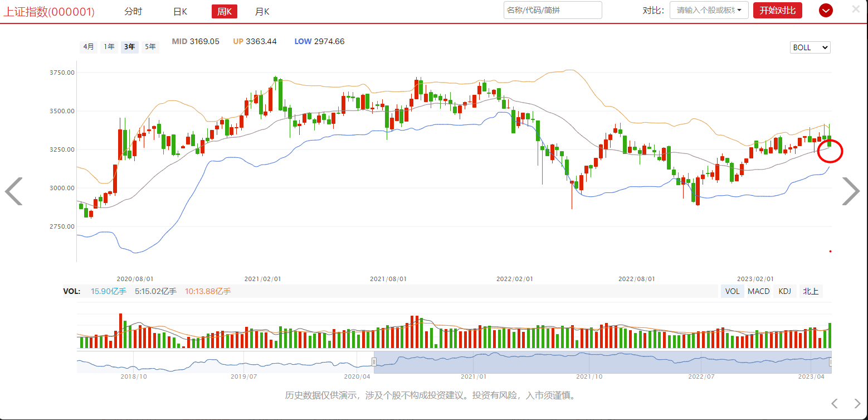Go to next chart with large right arrow
This screenshot has width=868, height=420.
pyautogui.click(x=851, y=191)
